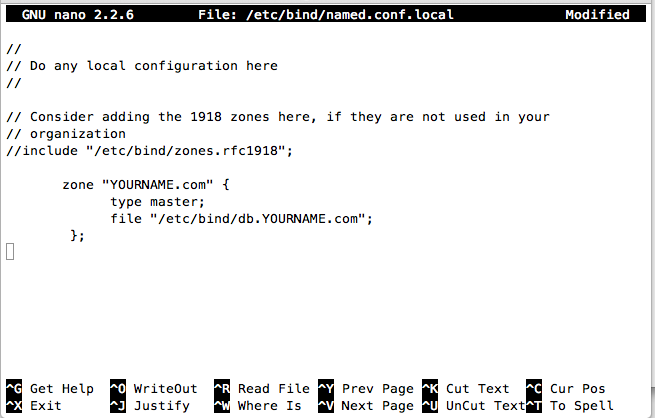
Task: Click the ^R Read File shortcut
Action: pyautogui.click(x=260, y=389)
